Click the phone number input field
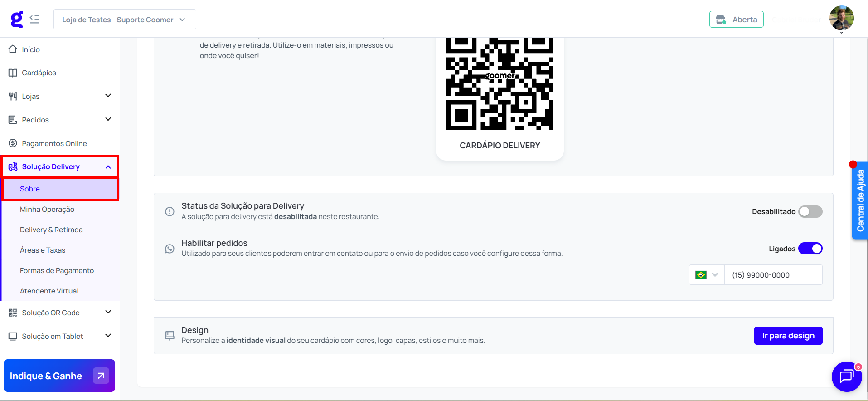This screenshot has width=868, height=401. click(x=773, y=275)
